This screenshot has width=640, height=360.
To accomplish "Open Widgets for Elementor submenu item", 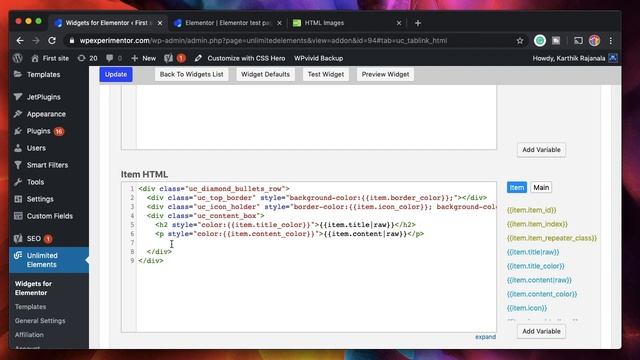I will coord(33,288).
